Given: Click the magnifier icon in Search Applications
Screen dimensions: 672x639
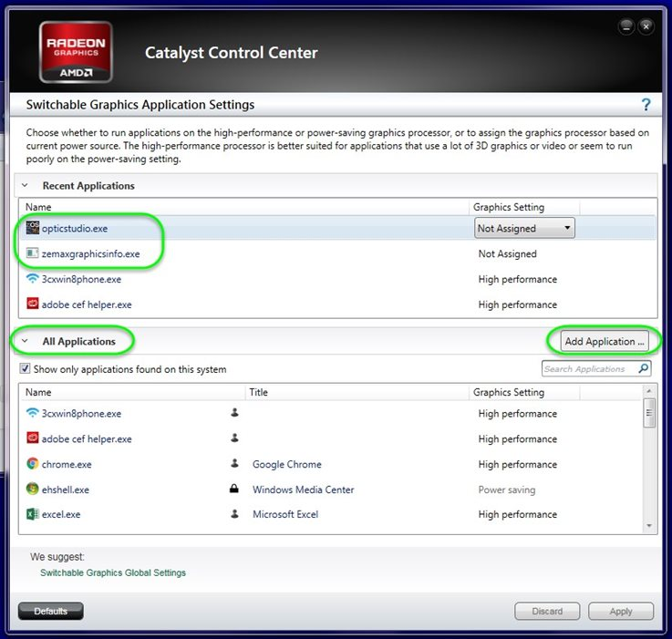Looking at the screenshot, I should tap(644, 368).
